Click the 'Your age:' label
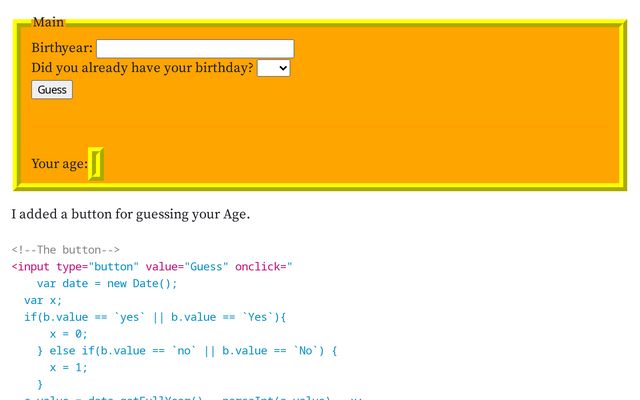 59,164
